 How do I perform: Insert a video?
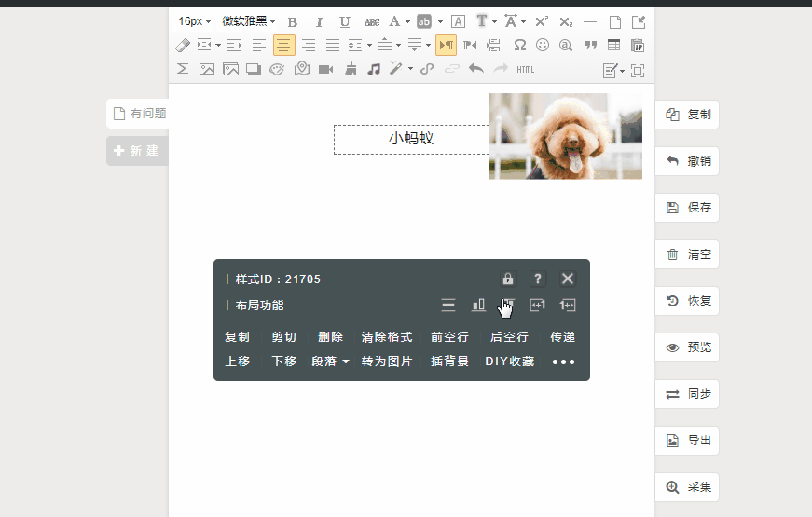click(325, 69)
